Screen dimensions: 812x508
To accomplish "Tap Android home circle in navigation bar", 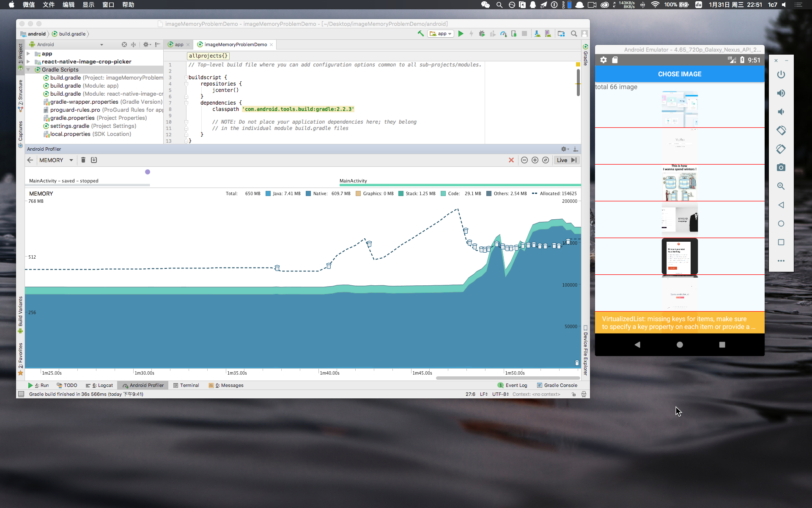I will 680,345.
